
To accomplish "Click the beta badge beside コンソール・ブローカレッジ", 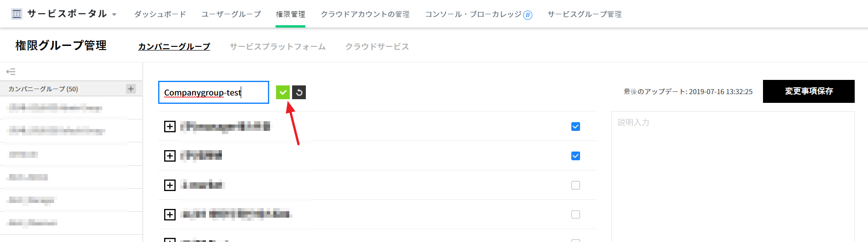I will coord(528,15).
